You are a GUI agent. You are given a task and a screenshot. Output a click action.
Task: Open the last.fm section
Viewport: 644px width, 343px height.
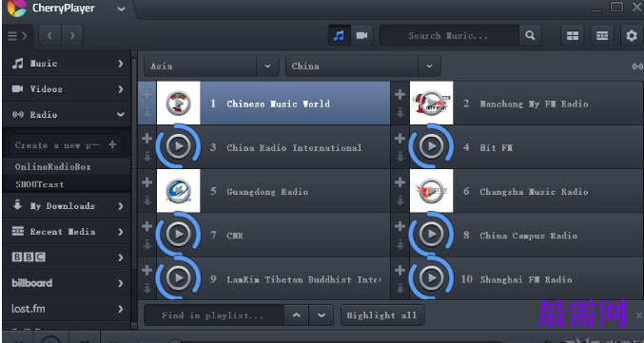point(67,309)
